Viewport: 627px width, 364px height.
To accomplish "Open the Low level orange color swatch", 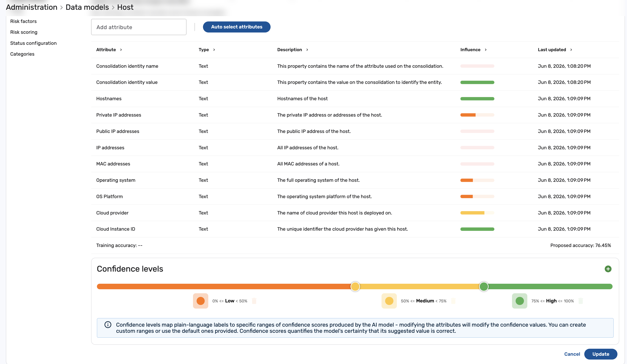I will (201, 301).
